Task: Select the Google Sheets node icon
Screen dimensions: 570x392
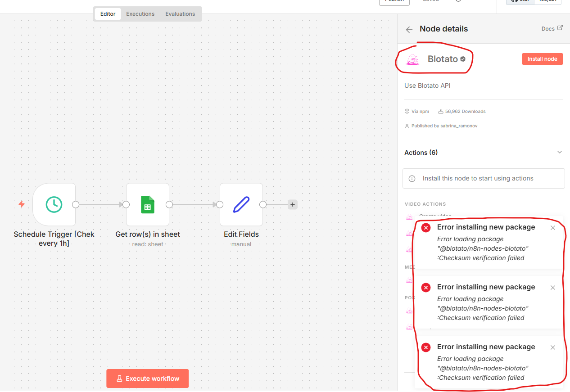Action: pos(148,204)
